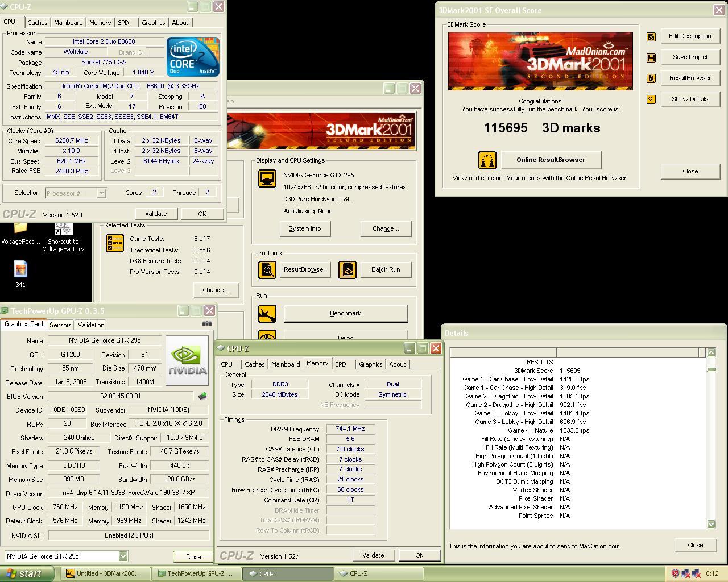Screen dimensions: 728x582
Task: Click the floppy icon beside Save Project
Action: click(651, 57)
